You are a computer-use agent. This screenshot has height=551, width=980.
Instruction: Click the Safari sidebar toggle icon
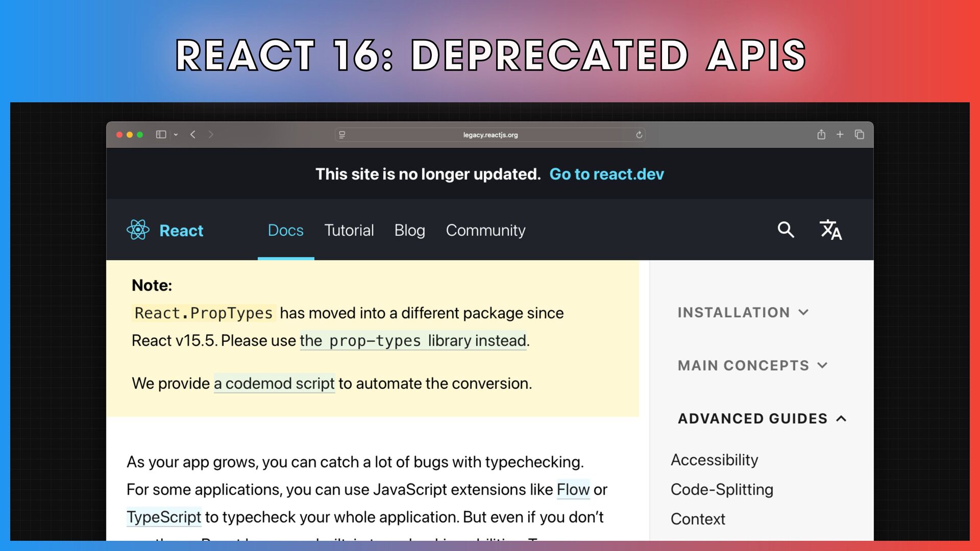tap(161, 135)
